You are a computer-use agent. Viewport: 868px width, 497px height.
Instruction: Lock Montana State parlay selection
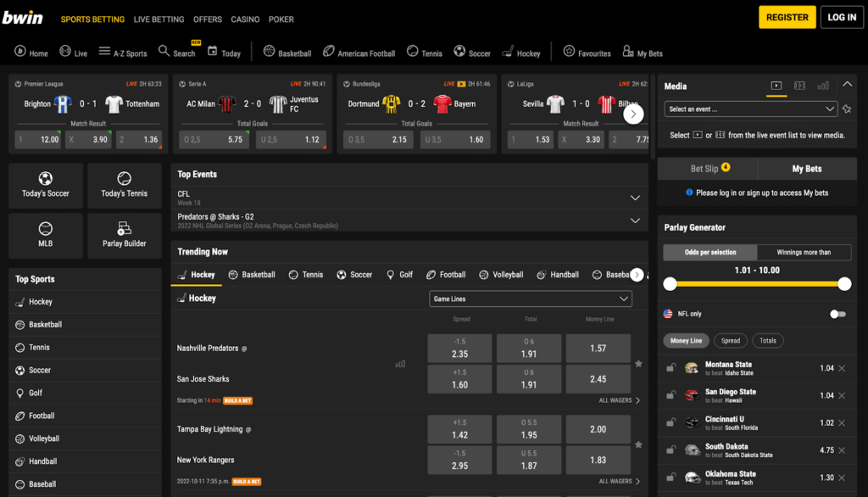671,368
